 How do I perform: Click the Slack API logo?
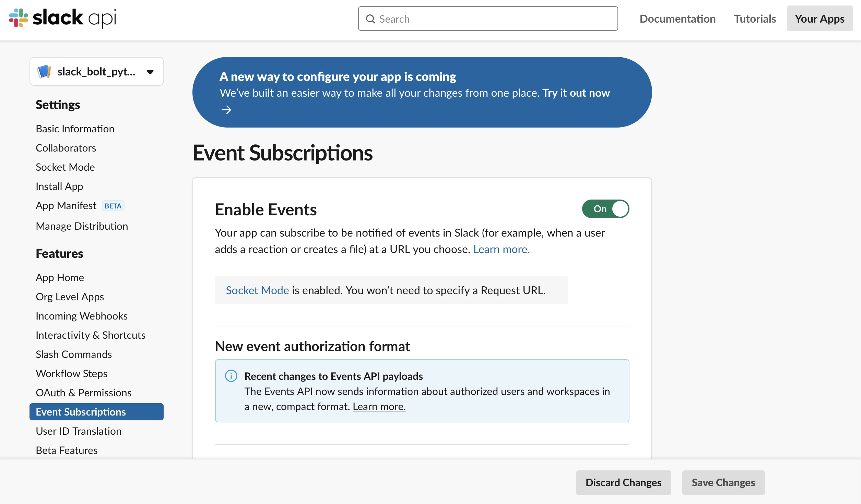click(63, 18)
